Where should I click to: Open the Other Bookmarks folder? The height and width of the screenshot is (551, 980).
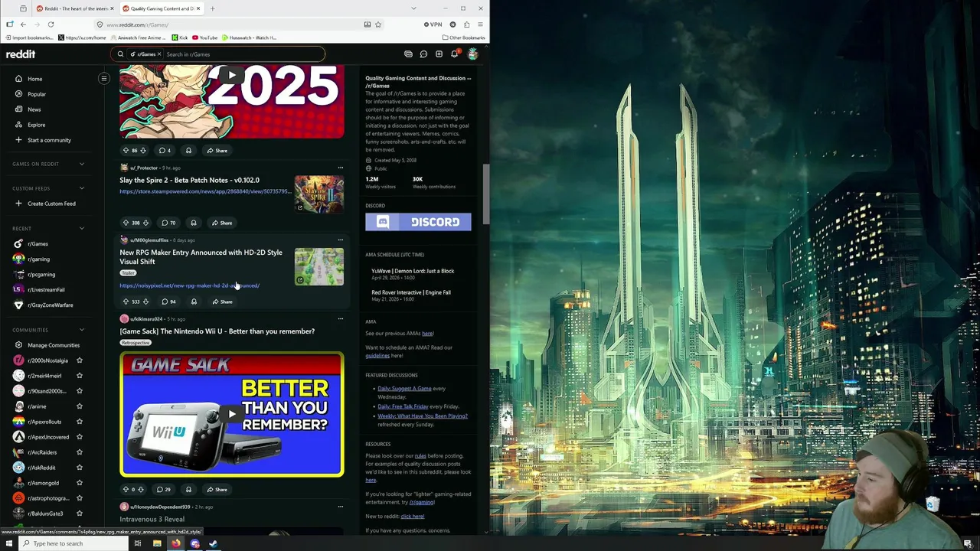463,37
